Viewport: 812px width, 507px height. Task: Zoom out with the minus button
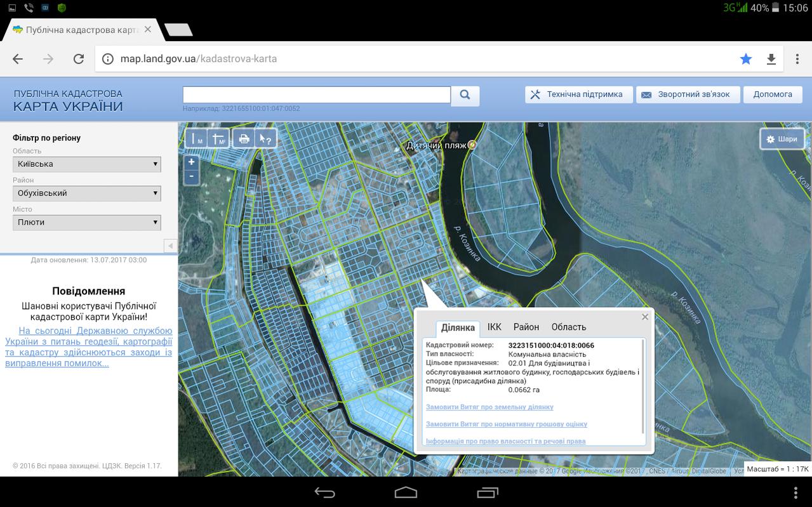pos(191,176)
